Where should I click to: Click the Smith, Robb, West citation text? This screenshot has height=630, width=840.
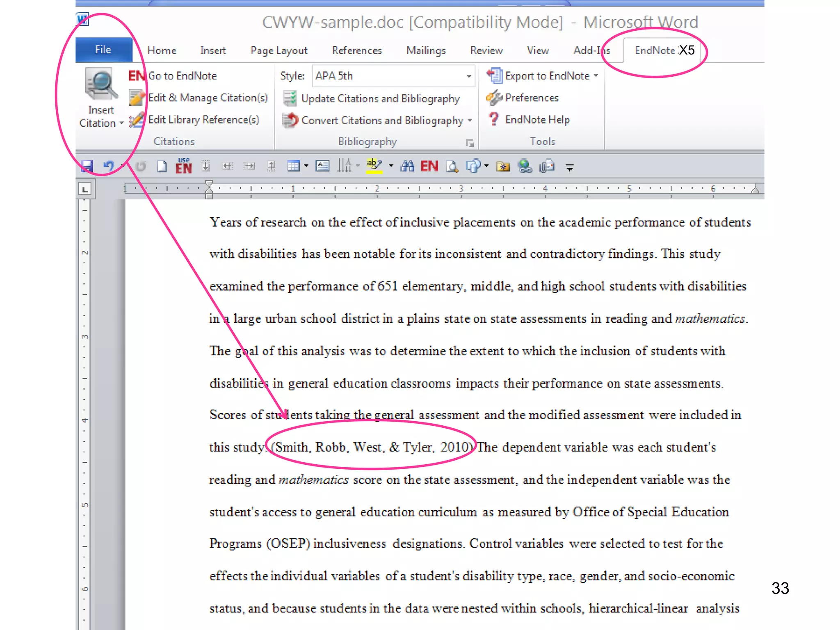pos(371,447)
